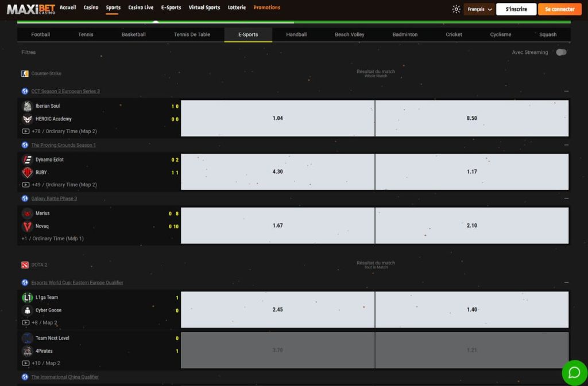Click the S'inscrire button
This screenshot has width=588, height=386.
[516, 9]
